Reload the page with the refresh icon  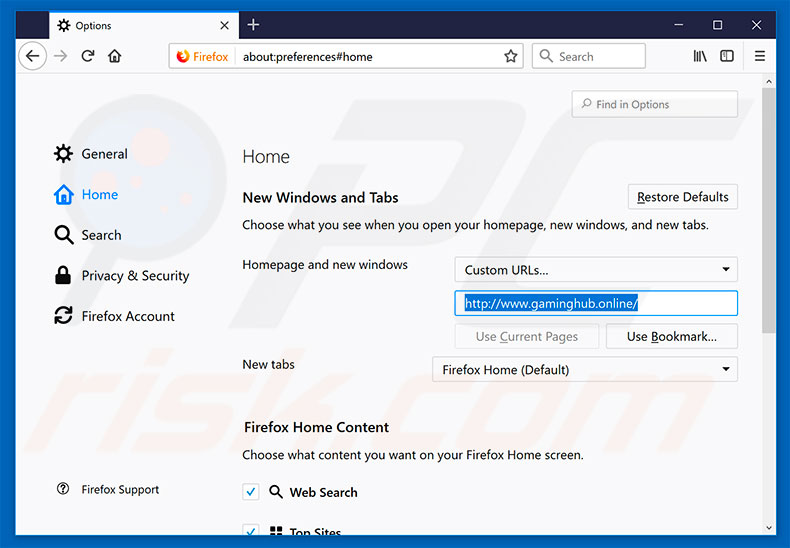point(88,56)
